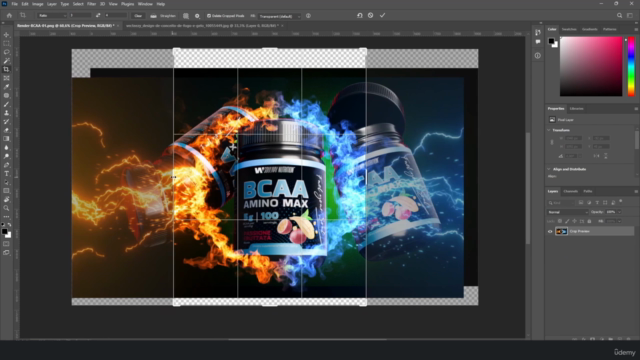Open the History panel icon
The width and height of the screenshot is (640, 360).
[538, 32]
